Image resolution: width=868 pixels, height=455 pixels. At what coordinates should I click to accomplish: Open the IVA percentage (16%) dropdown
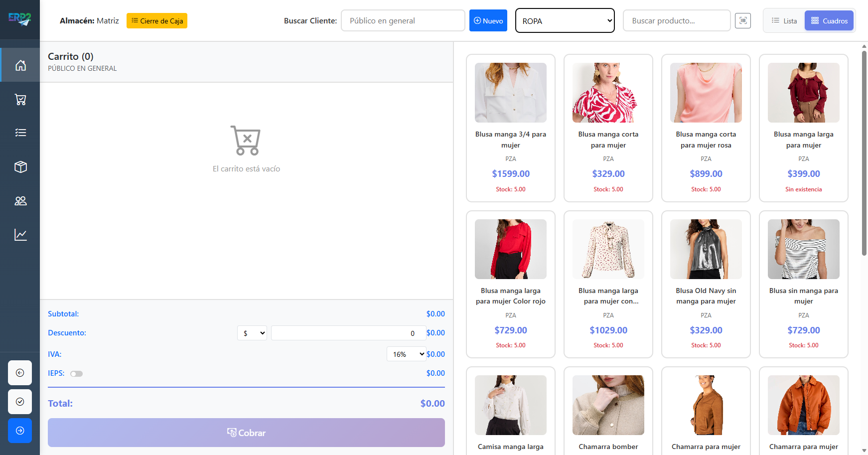(x=406, y=354)
